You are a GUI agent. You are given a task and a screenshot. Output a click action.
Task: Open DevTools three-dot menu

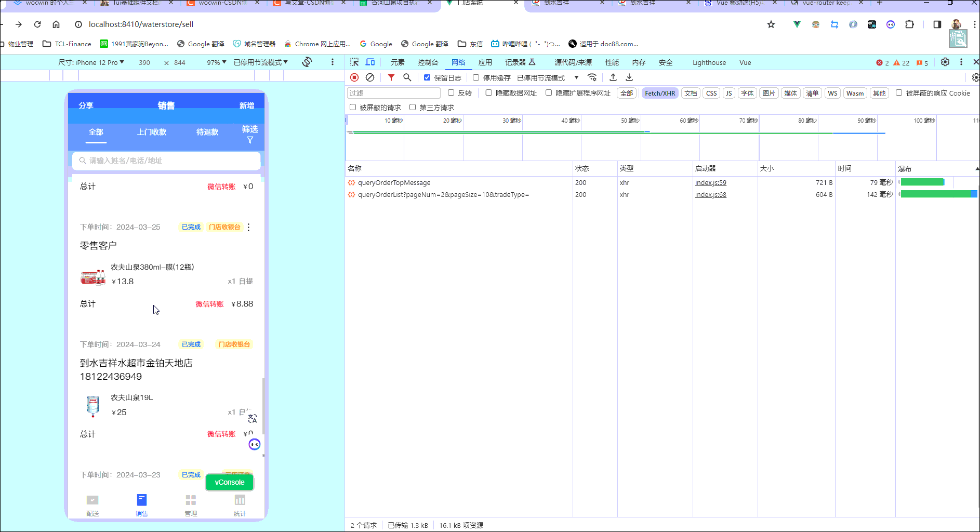point(961,62)
